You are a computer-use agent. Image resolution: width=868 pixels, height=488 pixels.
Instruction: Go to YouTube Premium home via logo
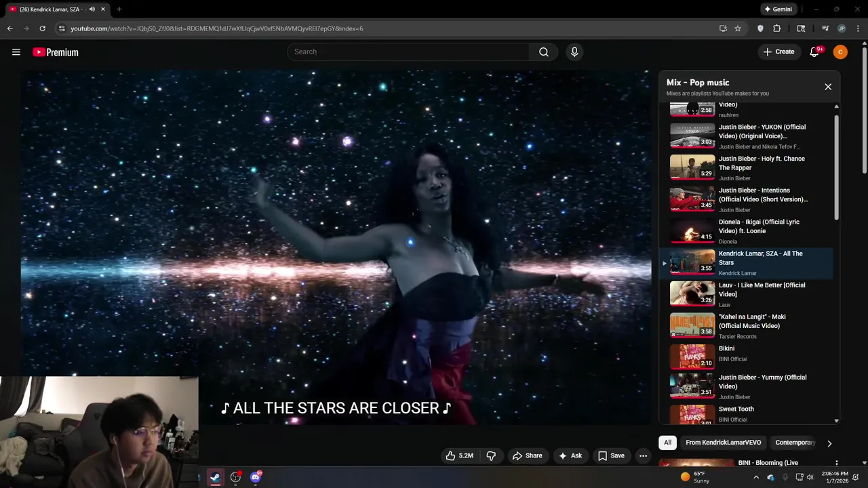(x=56, y=52)
